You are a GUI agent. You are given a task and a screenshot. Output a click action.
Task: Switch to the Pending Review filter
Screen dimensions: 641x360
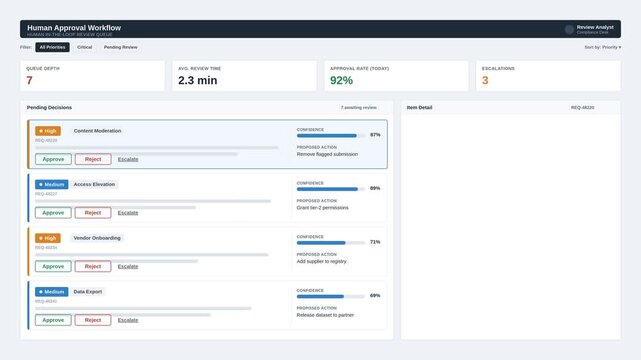click(121, 47)
